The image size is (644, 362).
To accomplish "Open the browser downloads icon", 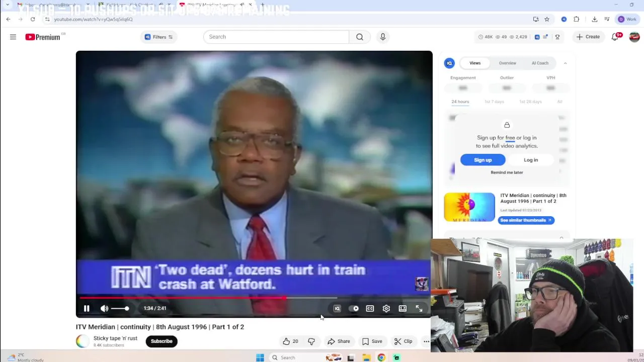I will pyautogui.click(x=594, y=19).
